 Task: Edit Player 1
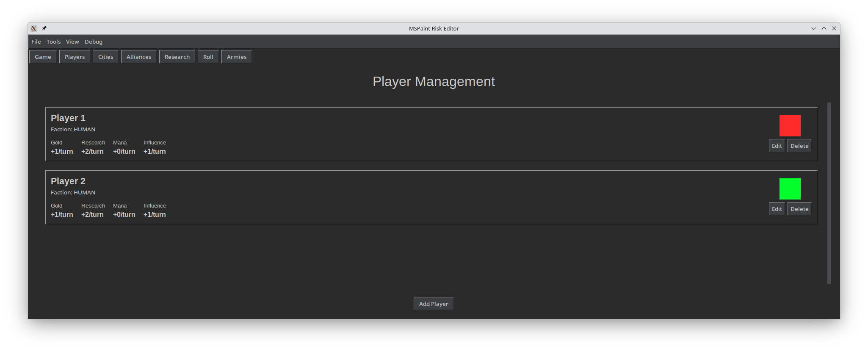coord(777,146)
